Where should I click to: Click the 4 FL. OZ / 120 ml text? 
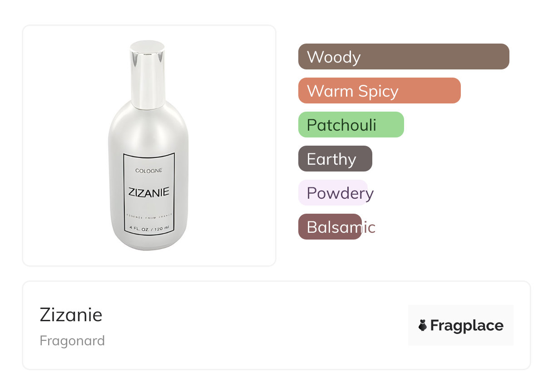coord(149,228)
